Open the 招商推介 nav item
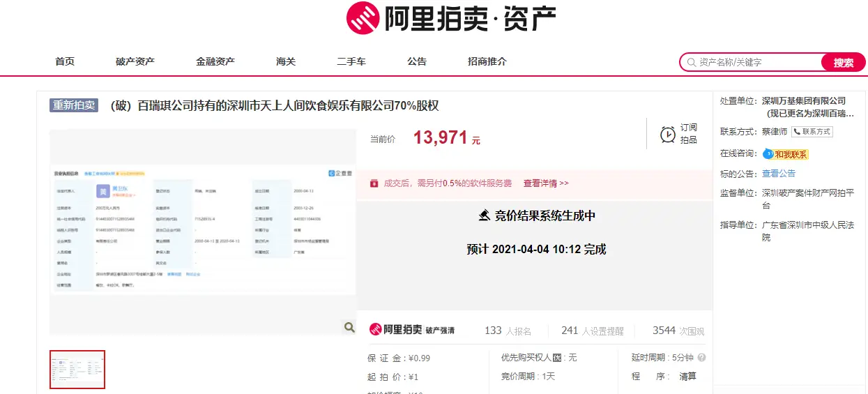 (x=487, y=61)
